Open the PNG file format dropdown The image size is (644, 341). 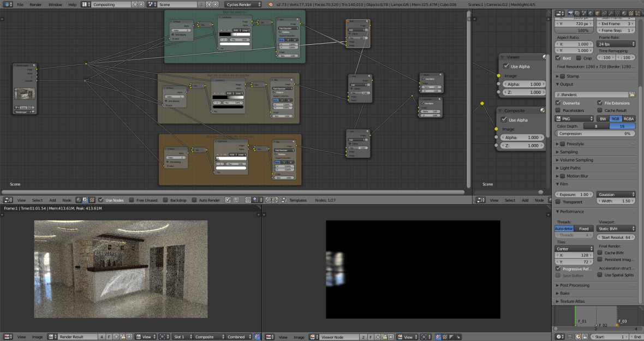tap(574, 118)
